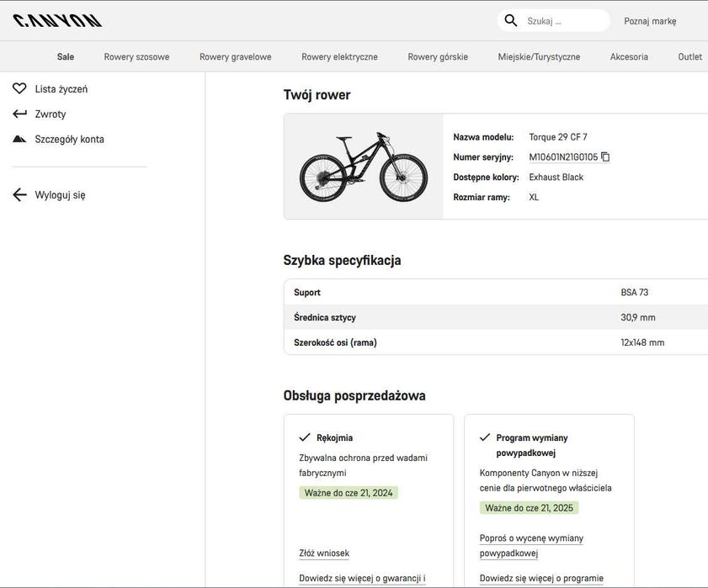
Task: Click the logout left-arrow icon
Action: pyautogui.click(x=19, y=195)
